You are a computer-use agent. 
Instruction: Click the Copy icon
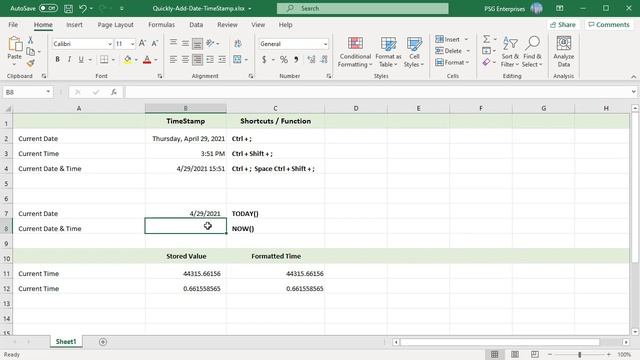click(30, 51)
